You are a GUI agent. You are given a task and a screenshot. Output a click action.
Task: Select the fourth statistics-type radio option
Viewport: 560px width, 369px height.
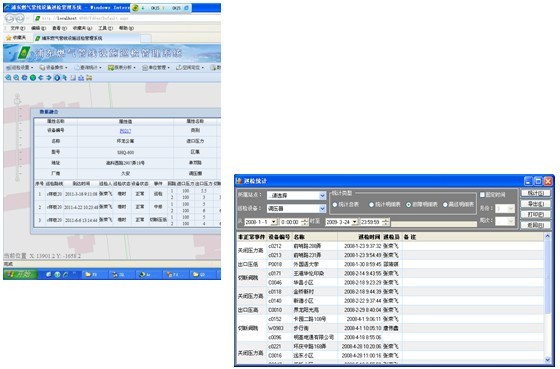coord(445,205)
